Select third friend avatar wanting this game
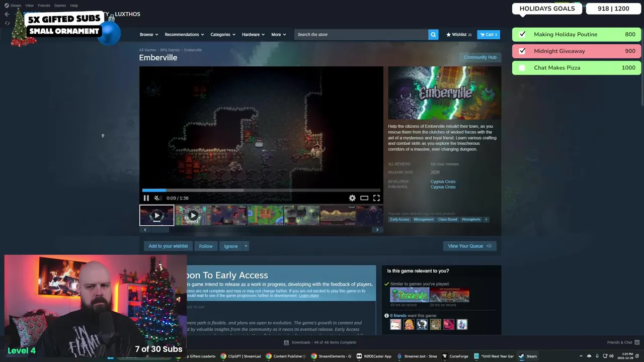Viewport: 644px width, 362px height. coord(422,325)
